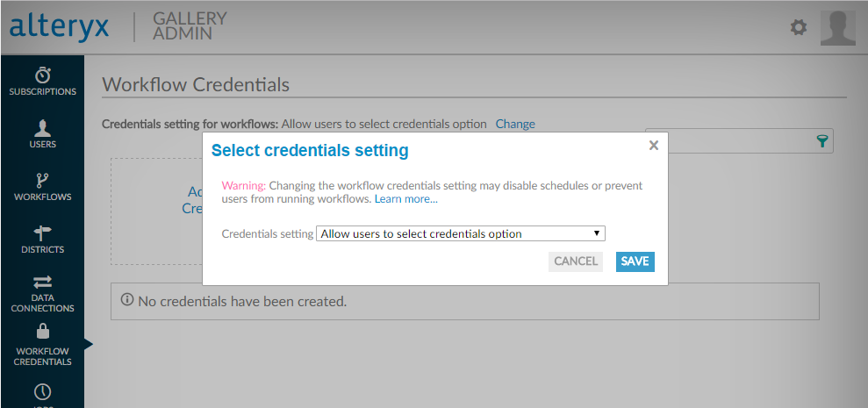
Task: Open Data Connections arrows icon
Action: [x=42, y=282]
